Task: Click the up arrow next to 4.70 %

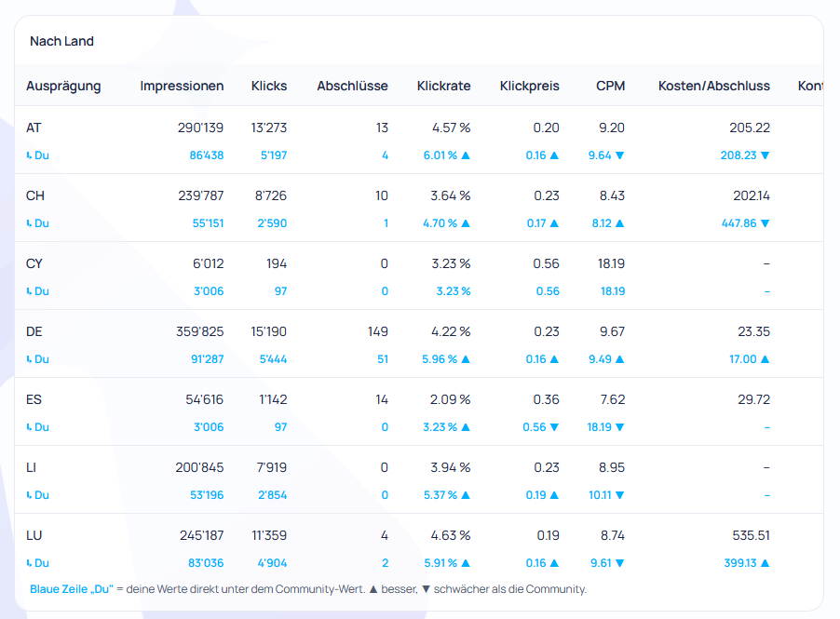Action: [x=466, y=223]
